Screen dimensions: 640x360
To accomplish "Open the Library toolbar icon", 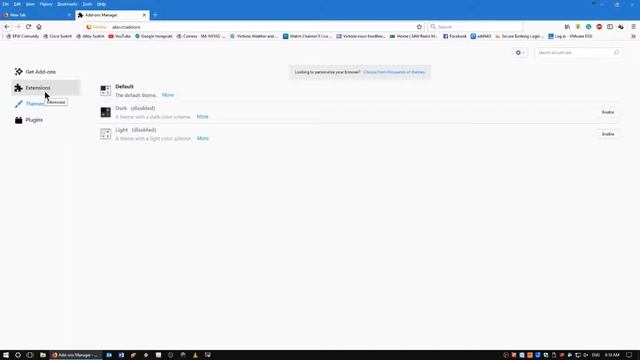I will pos(567,27).
